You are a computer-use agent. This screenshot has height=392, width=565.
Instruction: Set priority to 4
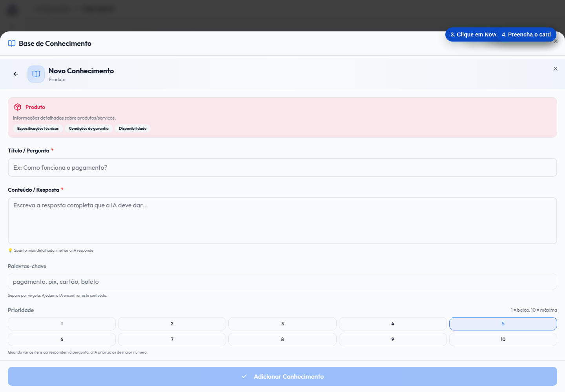point(393,324)
